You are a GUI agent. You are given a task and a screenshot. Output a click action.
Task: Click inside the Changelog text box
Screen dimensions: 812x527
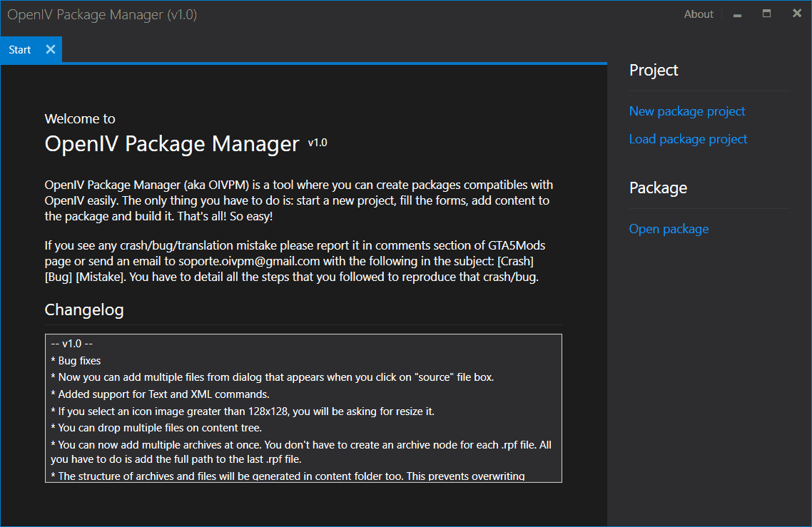click(303, 409)
